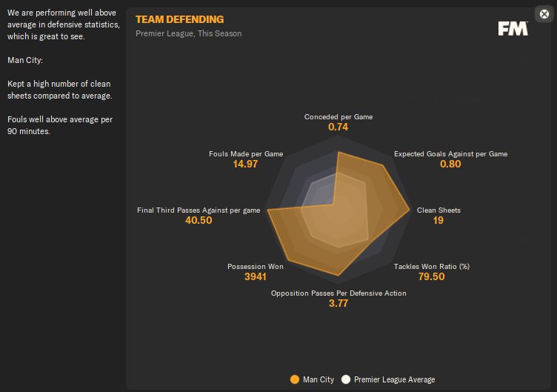557x392 pixels.
Task: Select the Conceded per Game label
Action: [x=338, y=117]
